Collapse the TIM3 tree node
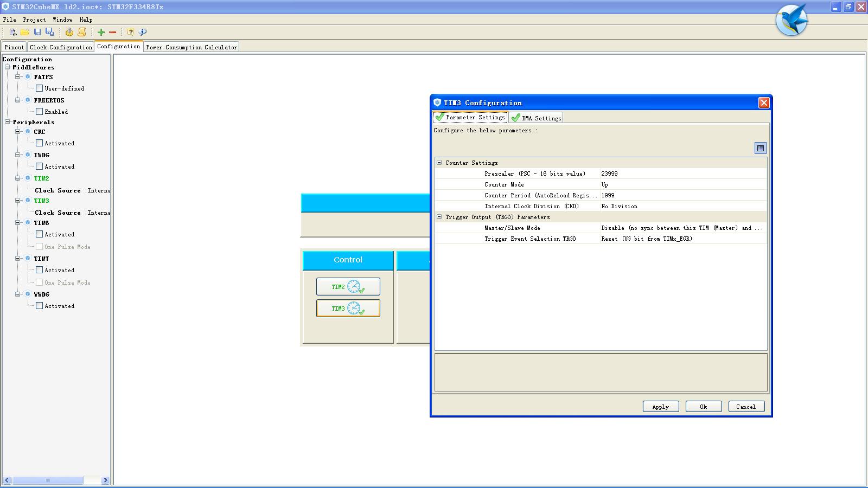The width and height of the screenshot is (868, 488). point(18,201)
